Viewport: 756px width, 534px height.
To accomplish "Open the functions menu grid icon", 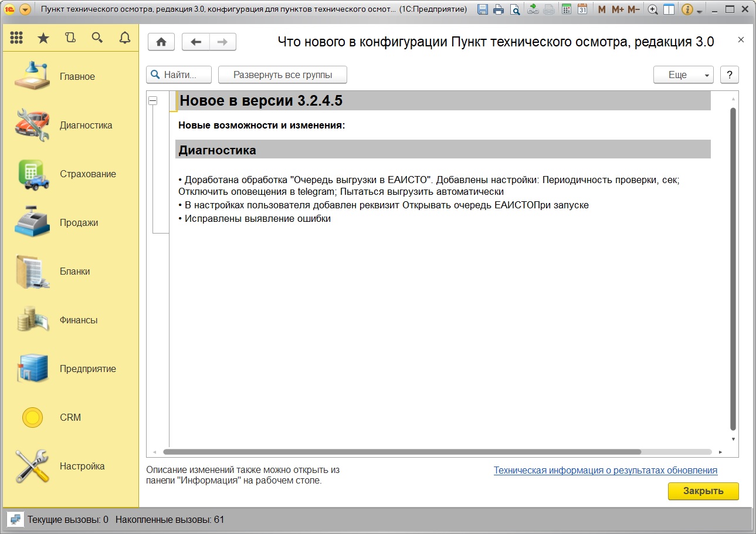I will tap(16, 38).
